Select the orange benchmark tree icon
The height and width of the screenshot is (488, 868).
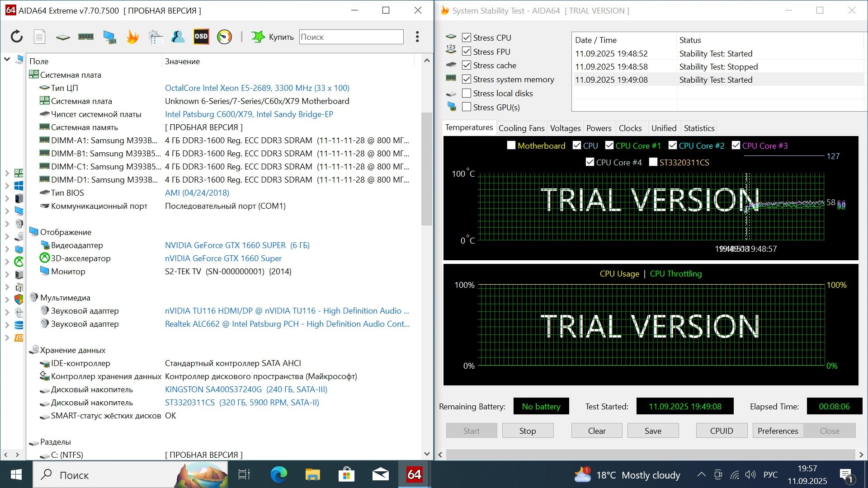pos(19,338)
